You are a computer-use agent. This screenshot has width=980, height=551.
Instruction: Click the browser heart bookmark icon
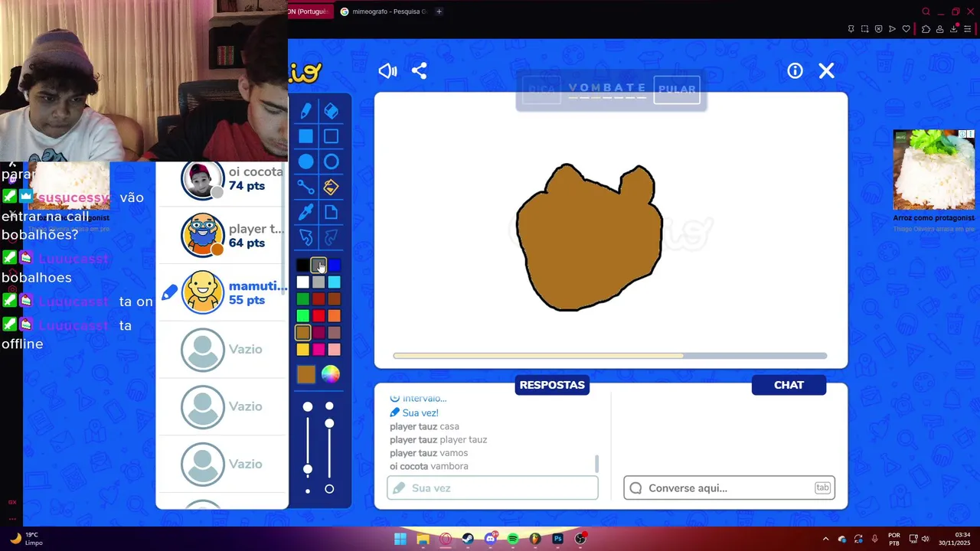906,29
